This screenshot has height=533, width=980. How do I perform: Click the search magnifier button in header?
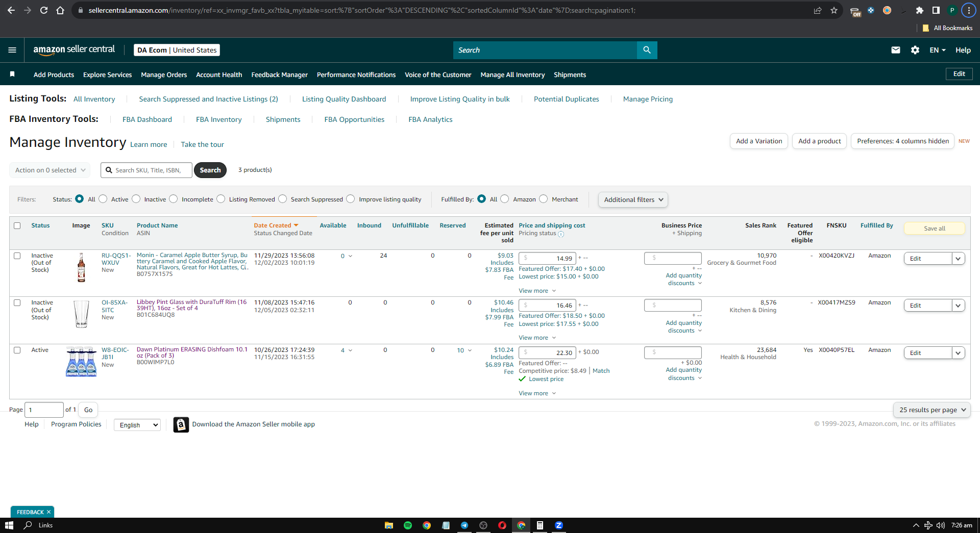pos(647,50)
